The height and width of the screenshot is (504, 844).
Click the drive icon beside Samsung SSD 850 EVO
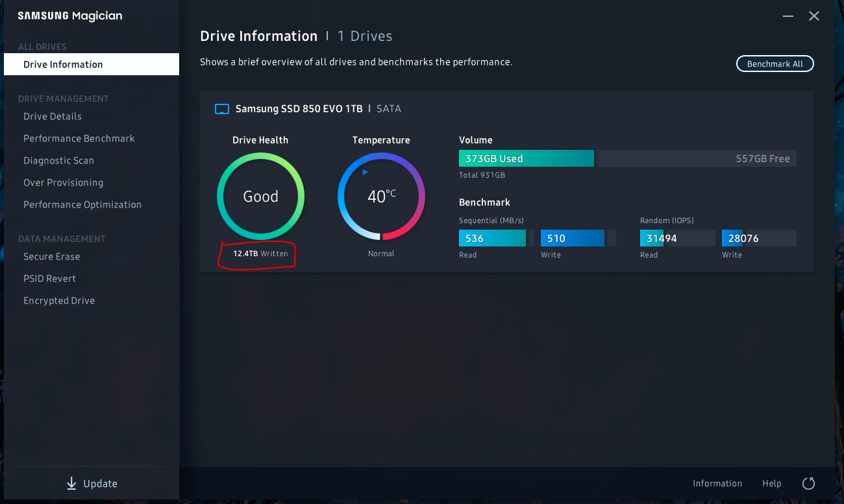pos(222,109)
